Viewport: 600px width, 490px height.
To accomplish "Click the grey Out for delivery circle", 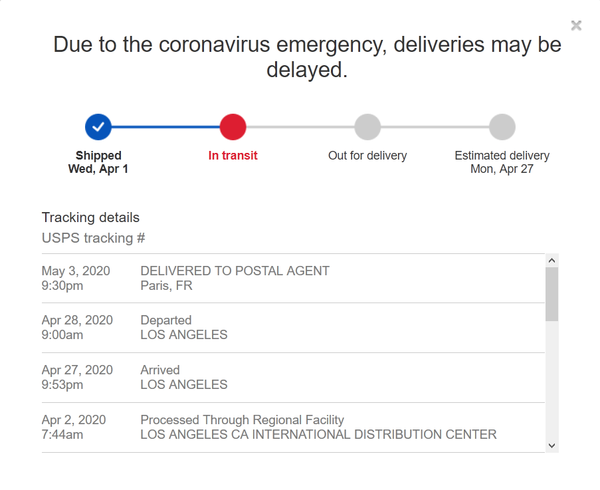I will [x=367, y=127].
